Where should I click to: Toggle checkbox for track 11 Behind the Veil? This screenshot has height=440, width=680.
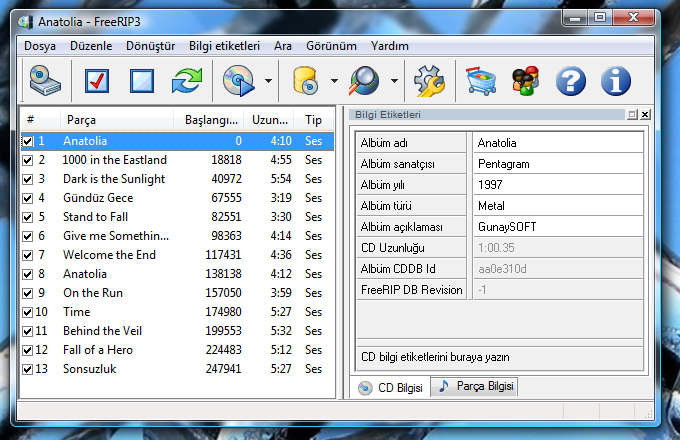click(28, 331)
